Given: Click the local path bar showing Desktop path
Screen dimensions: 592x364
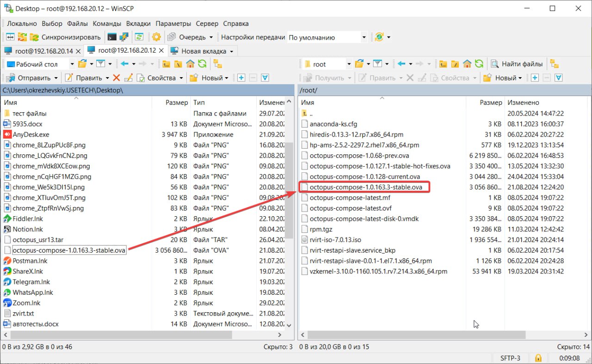Looking at the screenshot, I should tap(148, 90).
